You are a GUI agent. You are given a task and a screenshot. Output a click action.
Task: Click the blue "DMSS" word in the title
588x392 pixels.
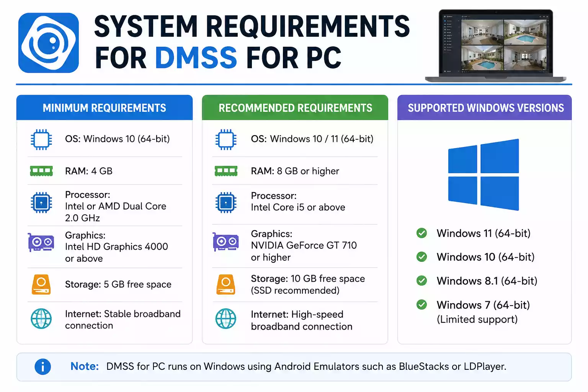(x=196, y=58)
